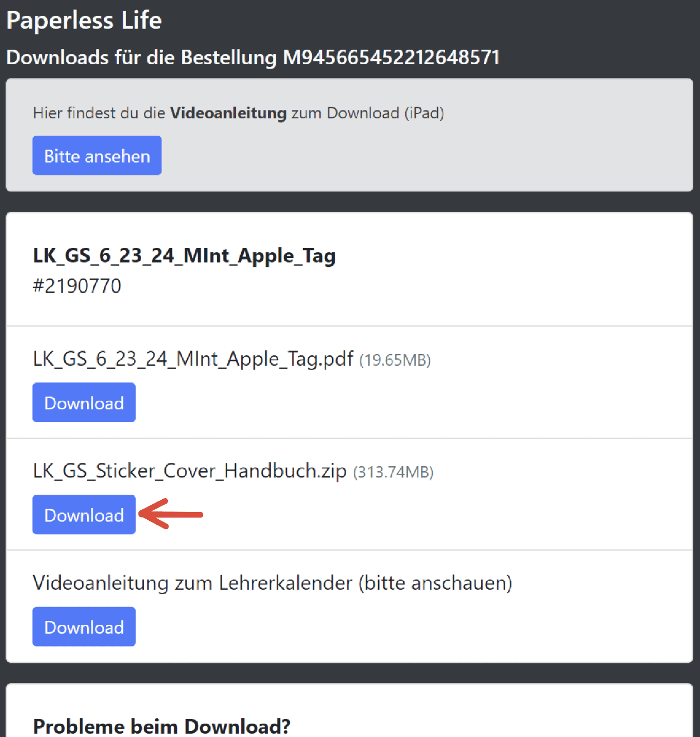Click the Paperless Life site title

click(84, 21)
